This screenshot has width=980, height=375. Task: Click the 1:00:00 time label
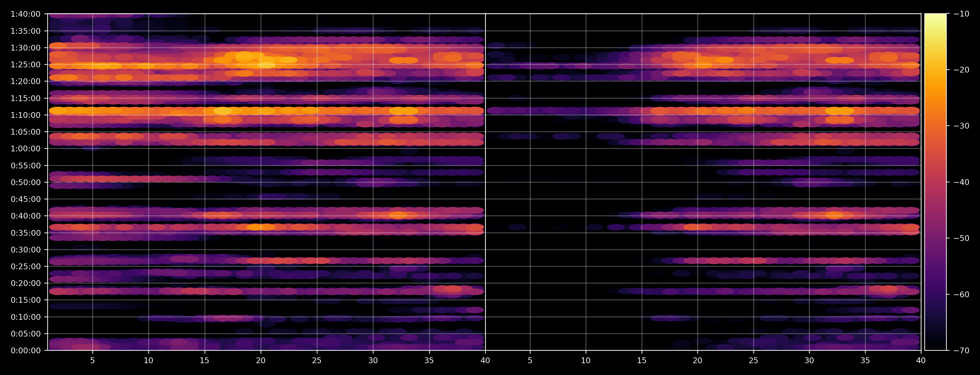point(26,148)
